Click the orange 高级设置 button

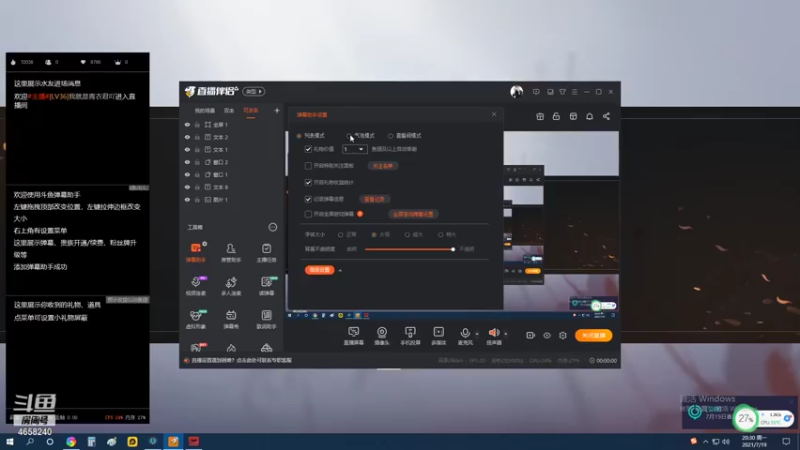click(319, 270)
